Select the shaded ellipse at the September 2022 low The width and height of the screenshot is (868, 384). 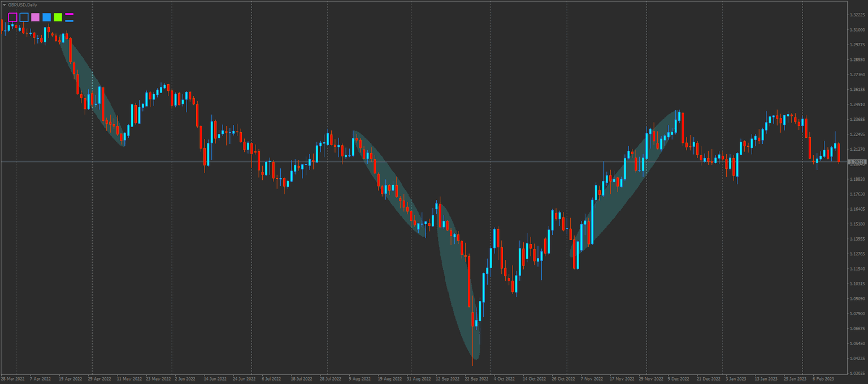pyautogui.click(x=458, y=282)
